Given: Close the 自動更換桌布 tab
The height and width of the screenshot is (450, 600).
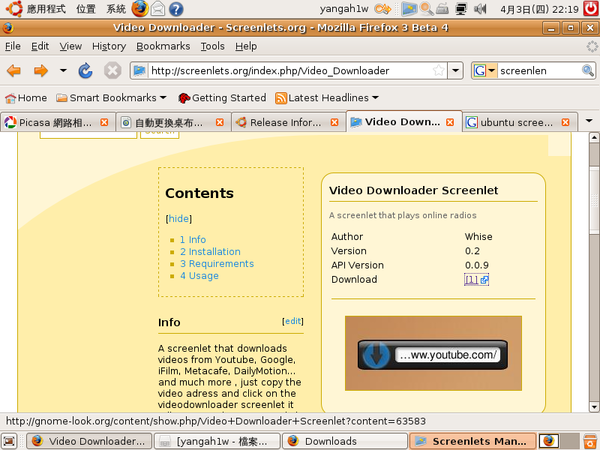Looking at the screenshot, I should tap(220, 122).
